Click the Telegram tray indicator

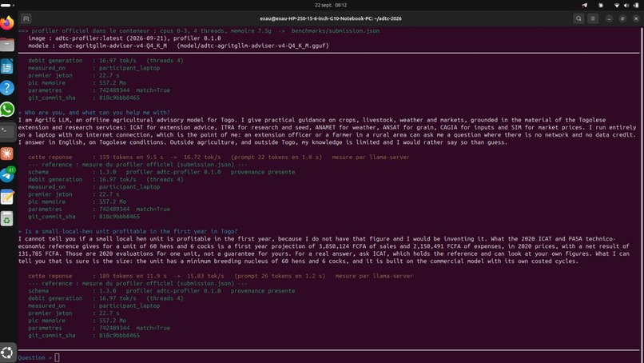(584, 6)
